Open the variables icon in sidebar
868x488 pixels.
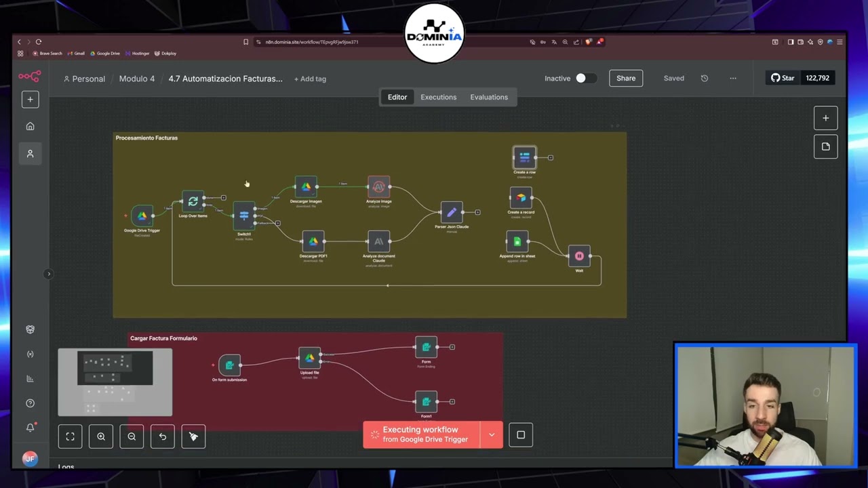point(30,354)
